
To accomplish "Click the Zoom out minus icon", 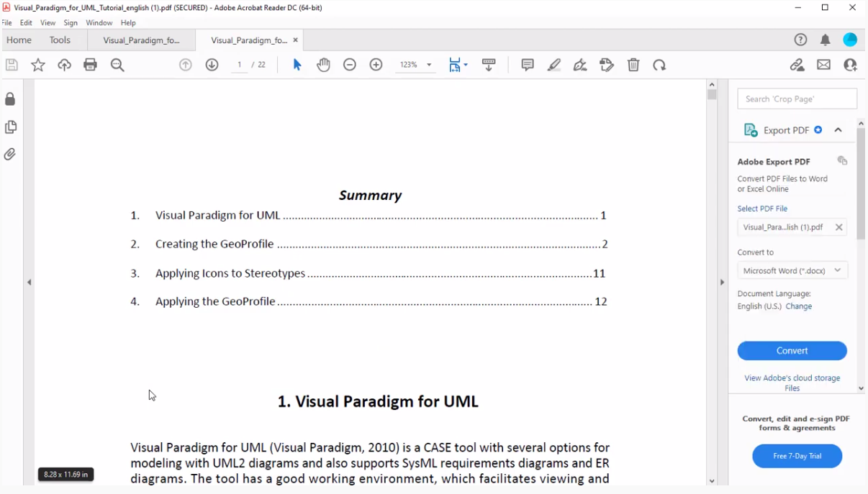I will click(350, 65).
